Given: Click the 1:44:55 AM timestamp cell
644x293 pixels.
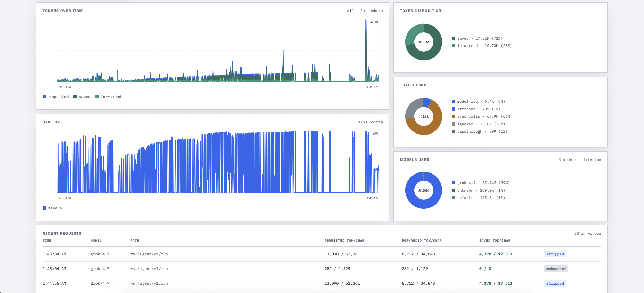Looking at the screenshot, I should pos(55,283).
